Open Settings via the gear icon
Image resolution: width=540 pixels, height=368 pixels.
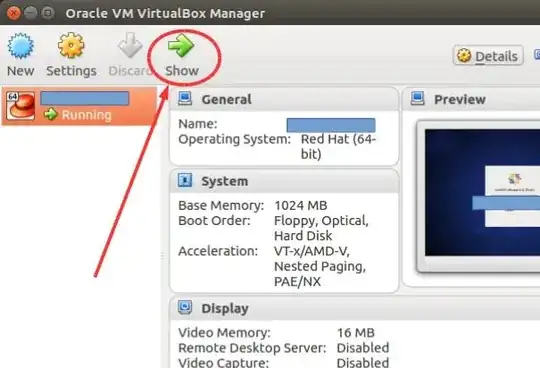pyautogui.click(x=71, y=45)
